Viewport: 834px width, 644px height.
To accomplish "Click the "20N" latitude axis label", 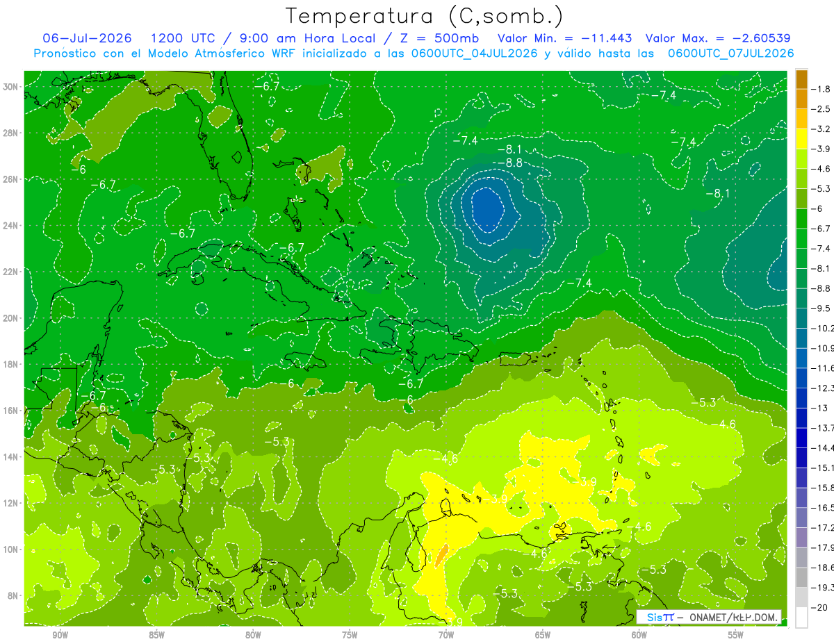I will coord(12,318).
